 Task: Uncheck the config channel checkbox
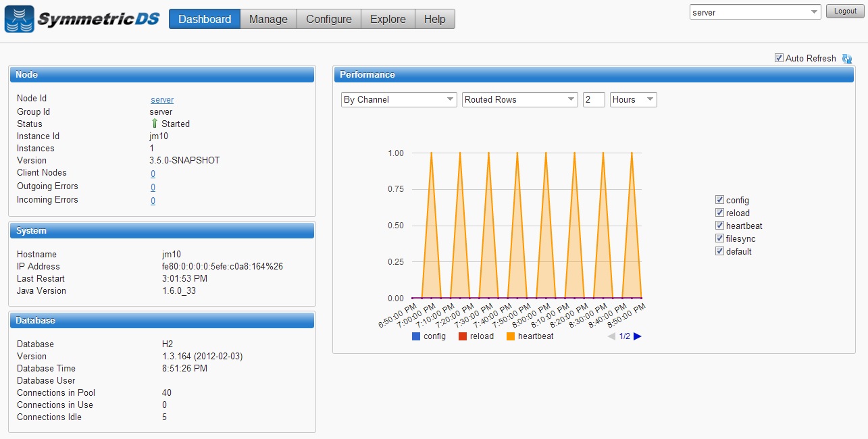[x=719, y=200]
